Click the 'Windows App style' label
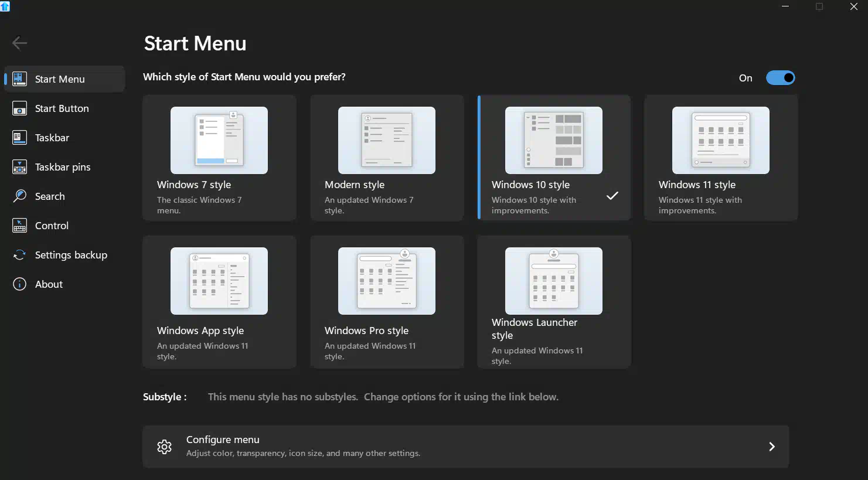This screenshot has width=868, height=480. coord(200,331)
